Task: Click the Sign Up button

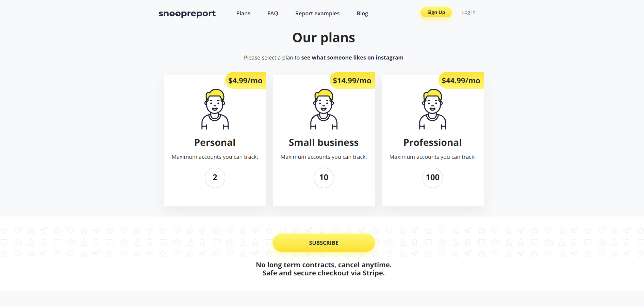Action: pos(436,12)
